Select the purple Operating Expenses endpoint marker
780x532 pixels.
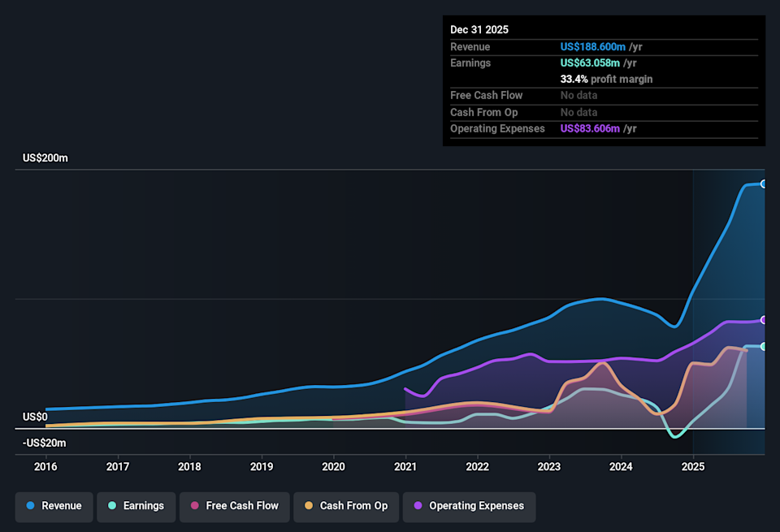[x=762, y=320]
